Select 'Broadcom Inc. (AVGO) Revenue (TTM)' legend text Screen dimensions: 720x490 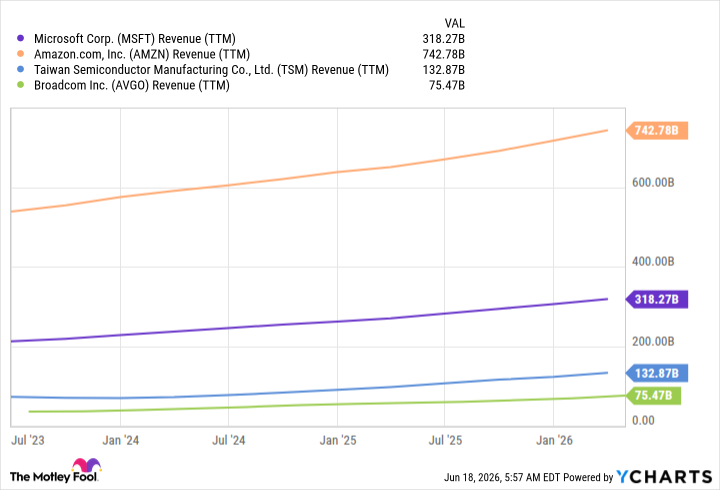[x=132, y=85]
